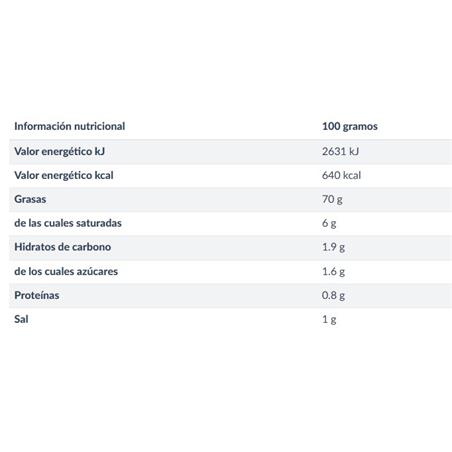Click the 'Grasas' row label

coord(30,199)
